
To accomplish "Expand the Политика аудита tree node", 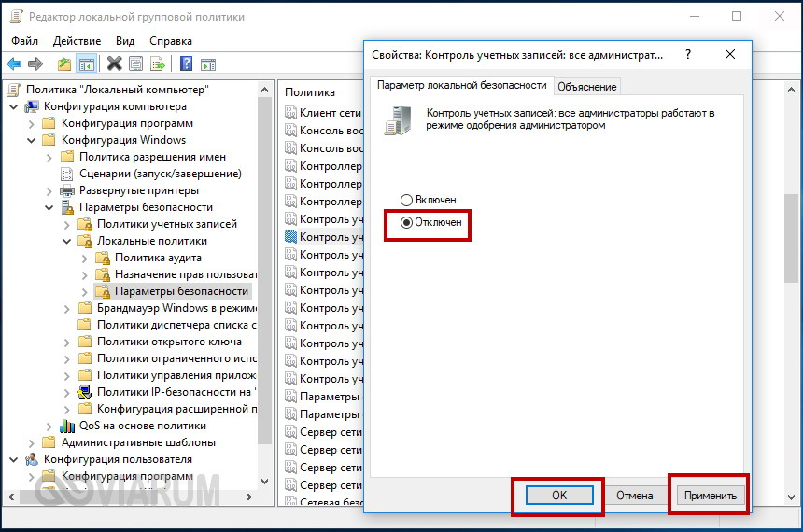I will click(x=84, y=258).
